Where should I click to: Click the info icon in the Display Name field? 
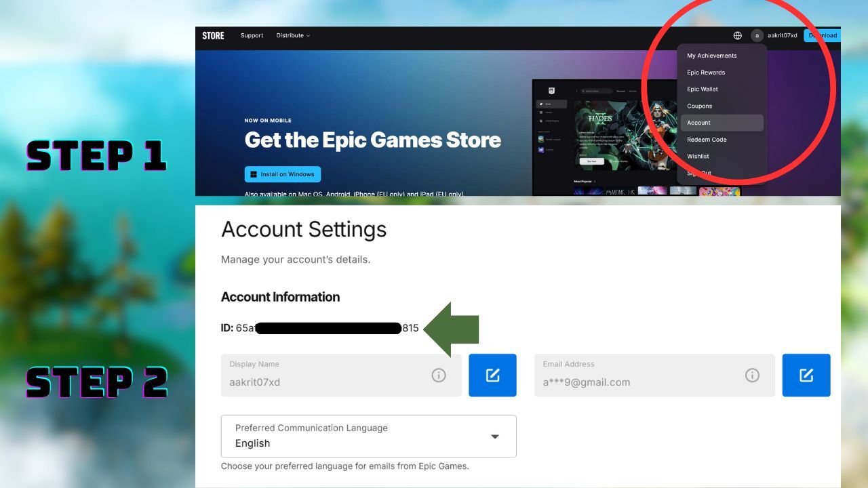point(439,375)
